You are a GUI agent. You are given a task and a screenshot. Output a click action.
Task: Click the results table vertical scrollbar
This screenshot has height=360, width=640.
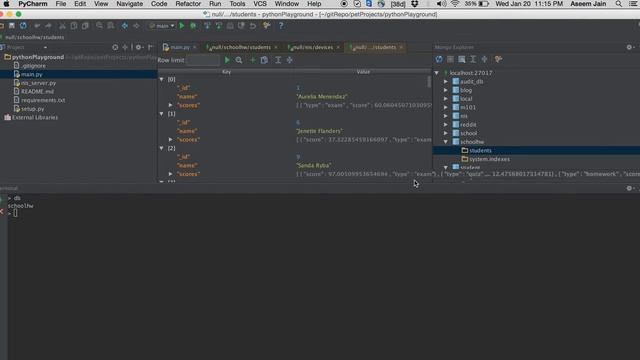click(429, 82)
